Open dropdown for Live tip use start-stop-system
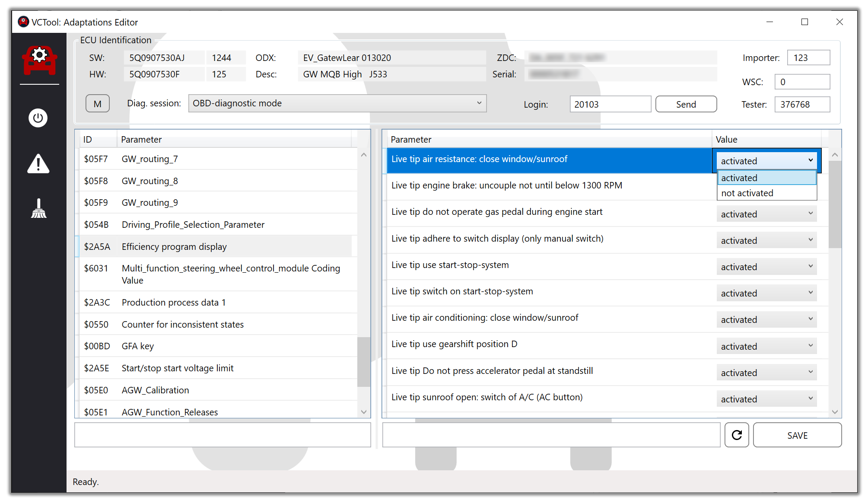Screen dimensions: 868x504 pyautogui.click(x=766, y=267)
